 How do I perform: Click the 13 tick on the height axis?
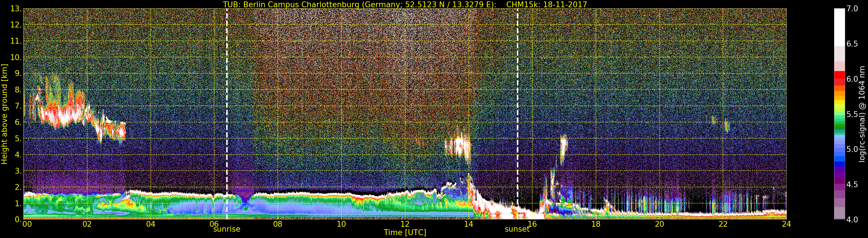16,9
